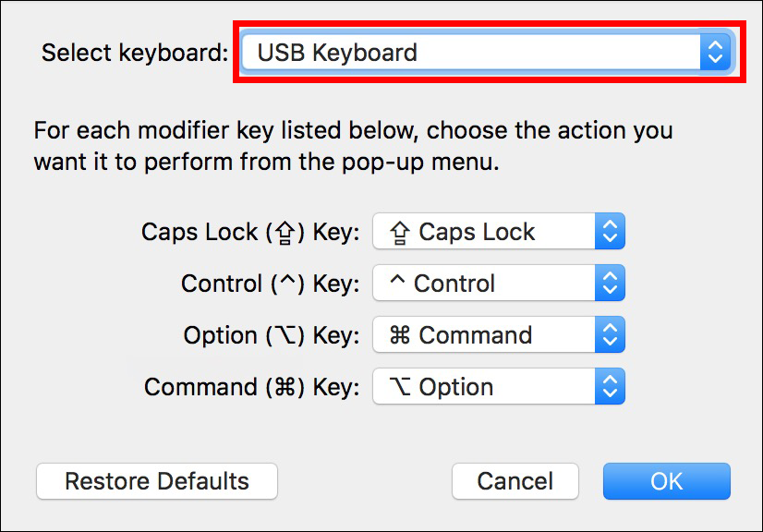Screen dimensions: 763x532
Task: Open Command Key popup showing Option
Action: click(499, 386)
